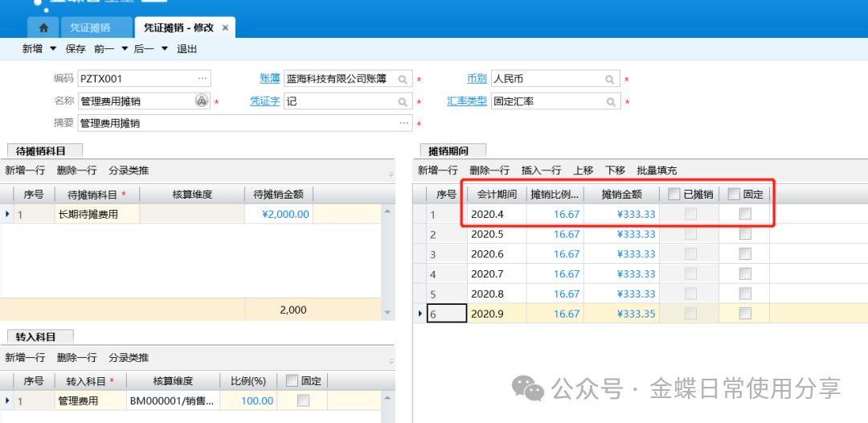Select the 2020.9 accounting period cell
This screenshot has height=423, width=868.
[496, 314]
